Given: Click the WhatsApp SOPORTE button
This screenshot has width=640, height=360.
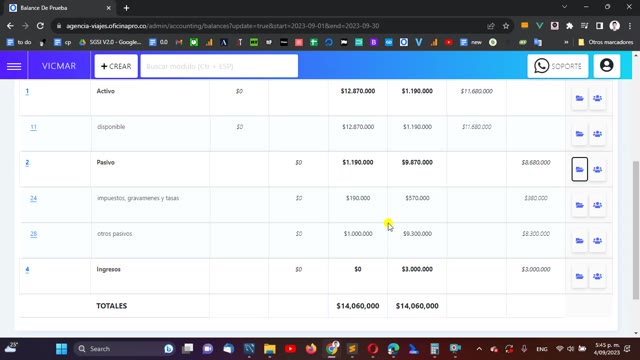Looking at the screenshot, I should pyautogui.click(x=558, y=66).
